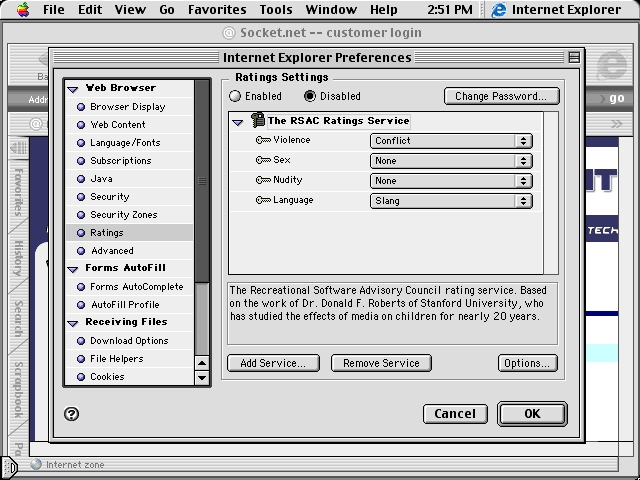Open the Window menu
640x480 pixels.
pos(331,9)
